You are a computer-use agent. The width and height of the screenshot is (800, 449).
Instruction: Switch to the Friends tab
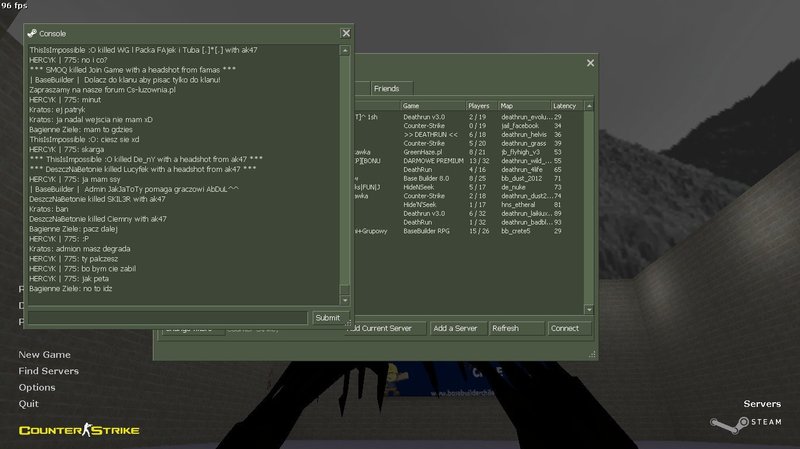[x=386, y=89]
